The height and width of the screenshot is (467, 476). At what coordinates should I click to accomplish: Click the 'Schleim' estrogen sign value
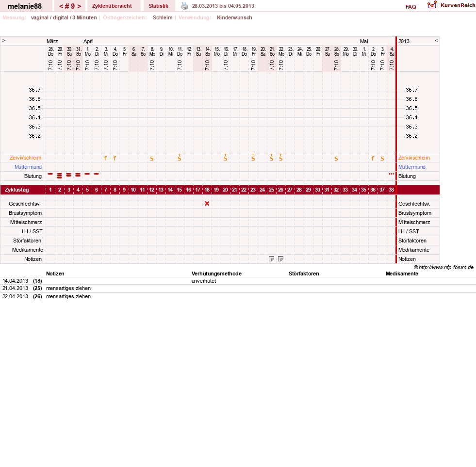pos(163,17)
